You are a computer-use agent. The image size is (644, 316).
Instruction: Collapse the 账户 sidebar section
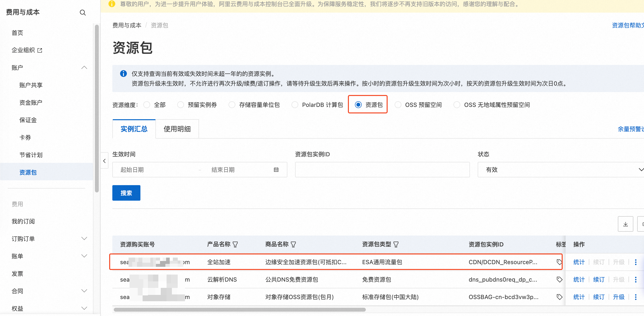click(84, 68)
